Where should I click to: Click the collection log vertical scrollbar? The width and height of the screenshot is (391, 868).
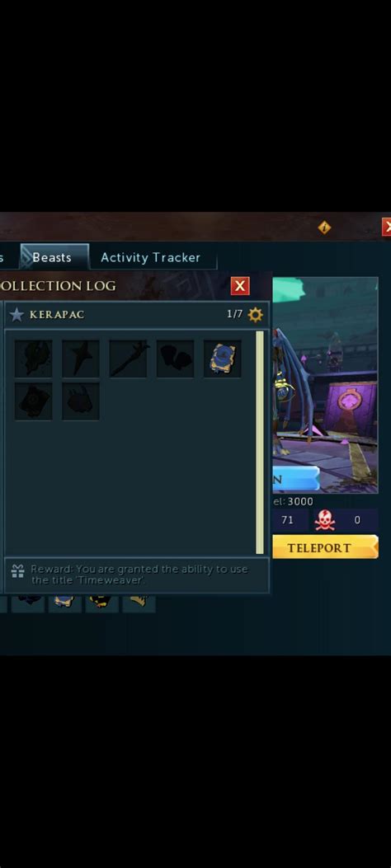pyautogui.click(x=260, y=443)
